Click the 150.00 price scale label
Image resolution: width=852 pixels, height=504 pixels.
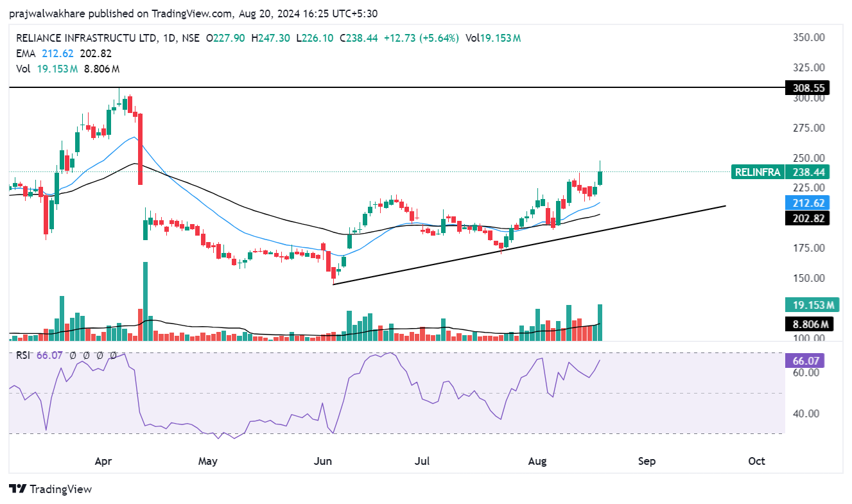[808, 278]
